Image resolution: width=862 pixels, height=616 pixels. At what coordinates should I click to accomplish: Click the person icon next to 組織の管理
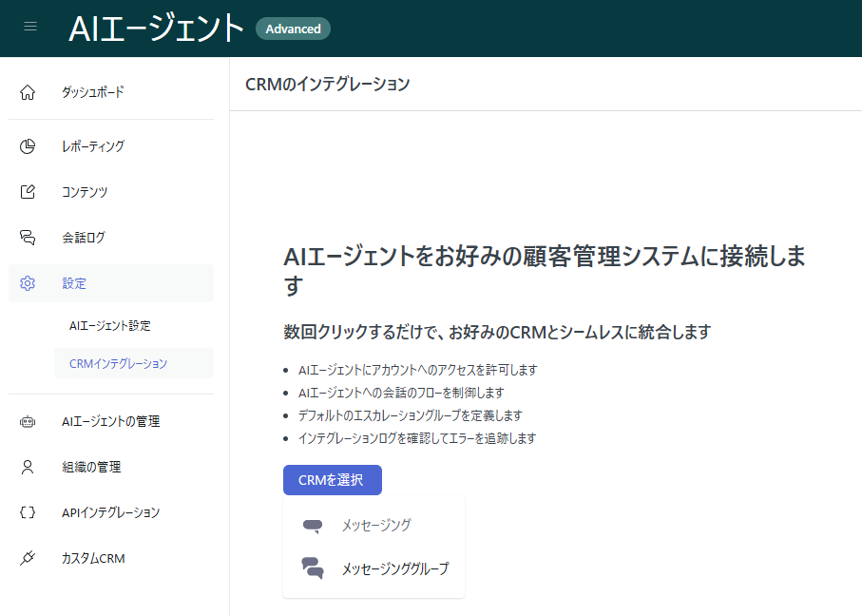coord(27,466)
